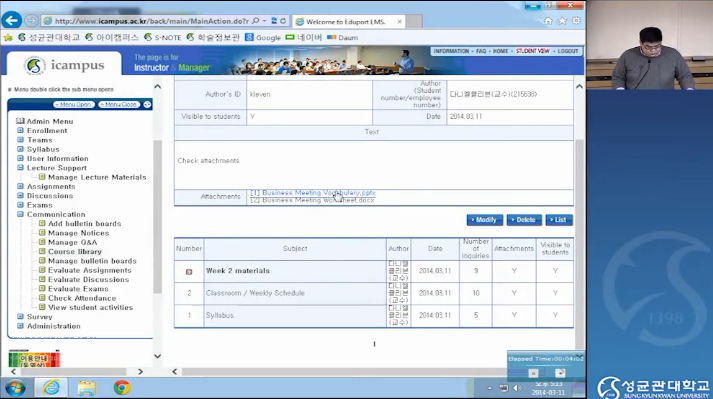Click the Modify button

click(485, 220)
